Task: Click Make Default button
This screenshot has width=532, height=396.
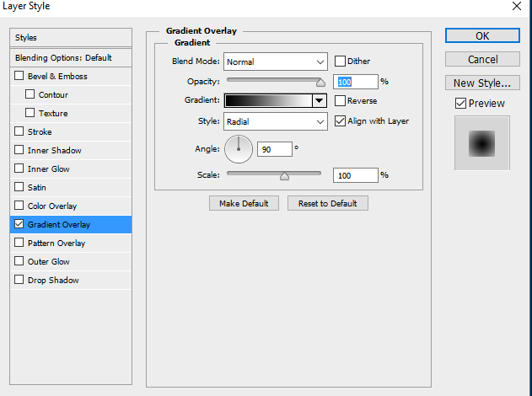Action: click(x=244, y=203)
